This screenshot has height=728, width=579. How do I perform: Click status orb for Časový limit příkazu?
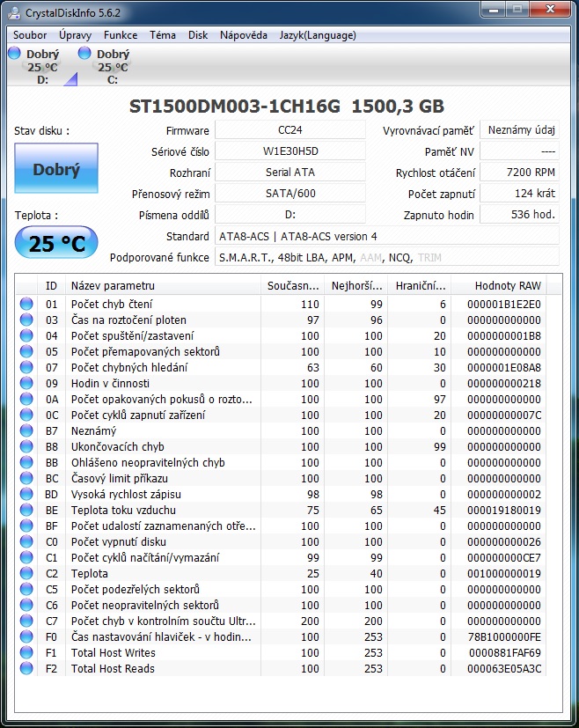[x=26, y=478]
